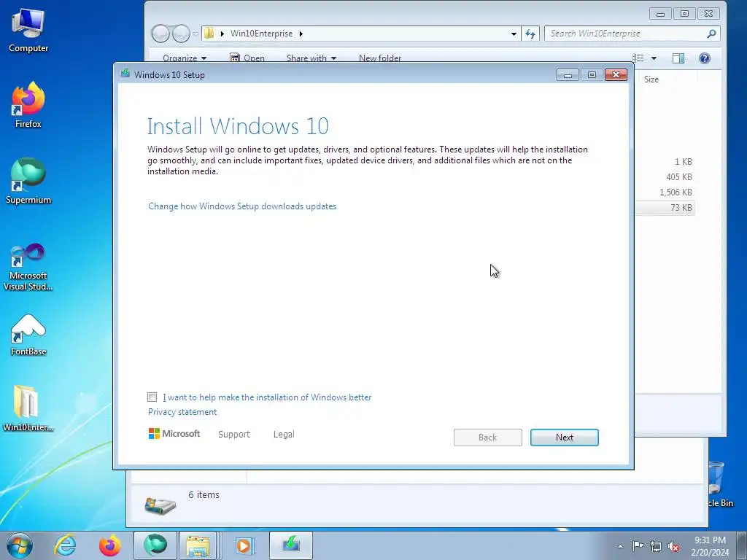The height and width of the screenshot is (560, 747).
Task: Select the file sized 405 KB
Action: tap(665, 176)
